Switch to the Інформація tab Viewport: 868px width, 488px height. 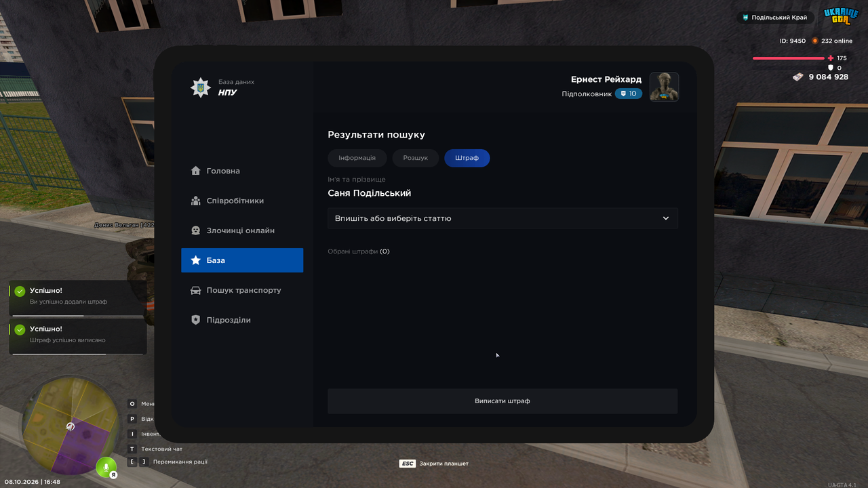click(357, 158)
